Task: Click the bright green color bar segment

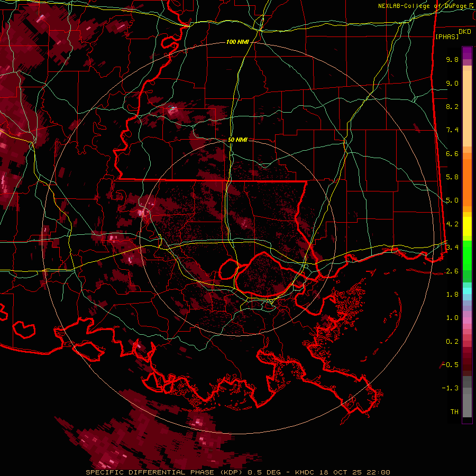Action: point(467,255)
